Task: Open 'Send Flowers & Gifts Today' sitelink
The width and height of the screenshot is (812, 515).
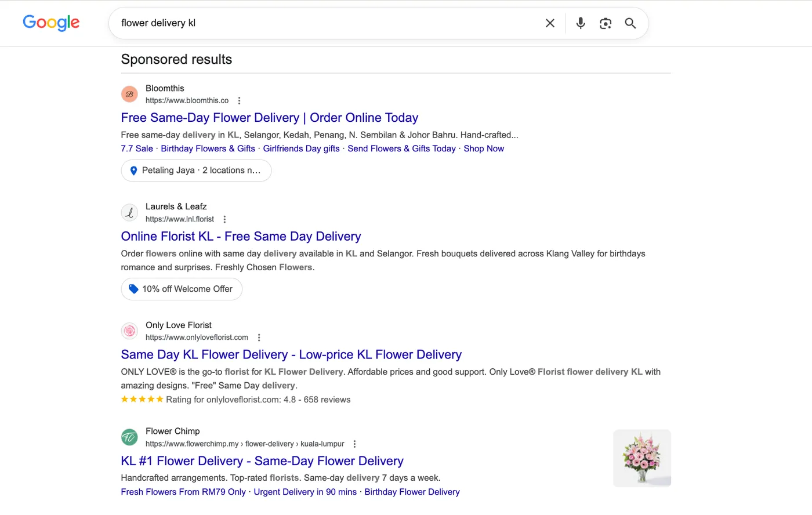Action: (401, 148)
